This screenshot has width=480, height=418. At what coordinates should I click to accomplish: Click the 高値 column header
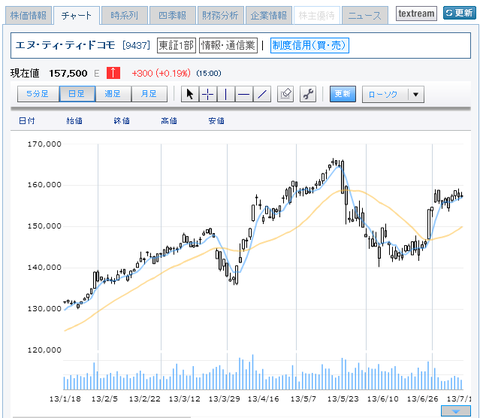point(169,121)
